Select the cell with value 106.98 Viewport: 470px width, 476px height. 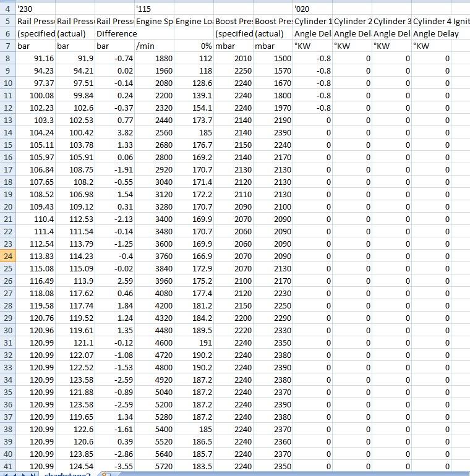pyautogui.click(x=75, y=194)
